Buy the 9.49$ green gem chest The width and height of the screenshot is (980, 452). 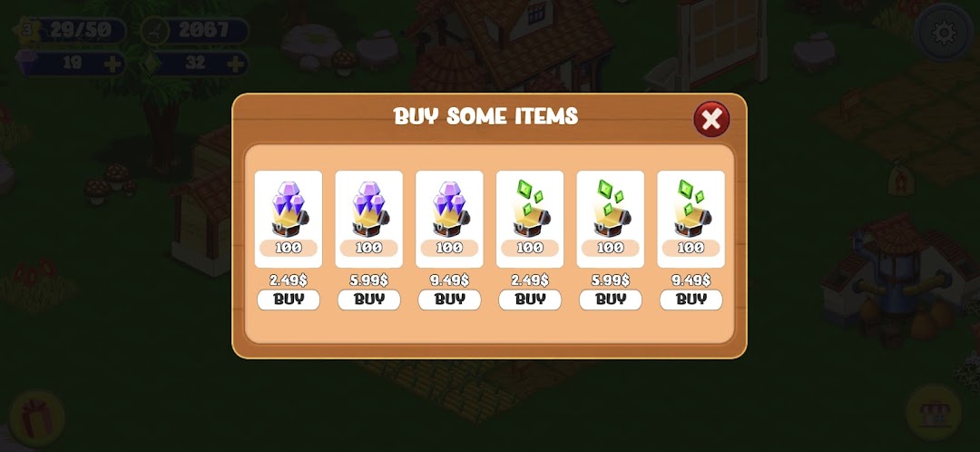pos(691,300)
